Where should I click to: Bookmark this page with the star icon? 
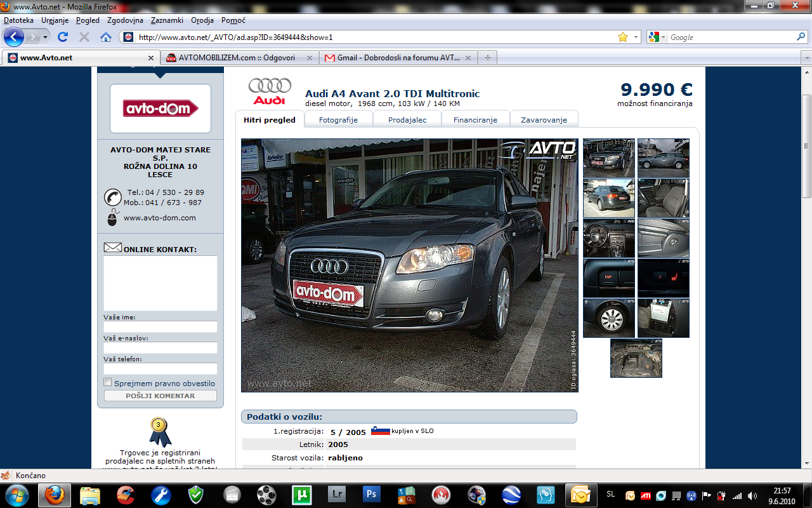pos(623,37)
